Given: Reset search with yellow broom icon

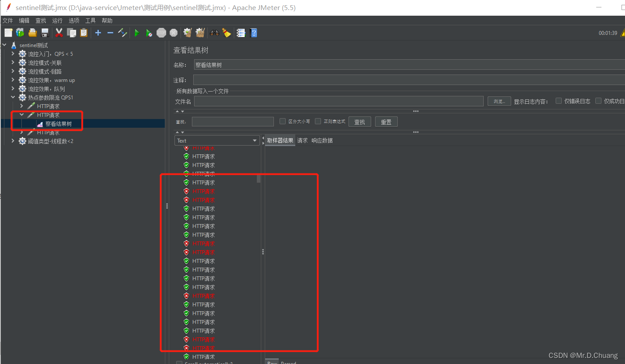Looking at the screenshot, I should coord(226,33).
